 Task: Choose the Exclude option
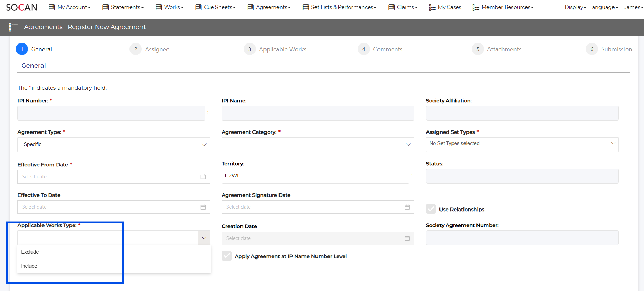click(30, 252)
